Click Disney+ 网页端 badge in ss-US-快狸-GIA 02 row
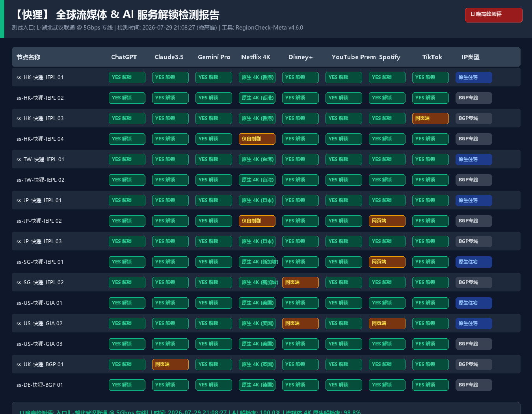 pyautogui.click(x=300, y=323)
